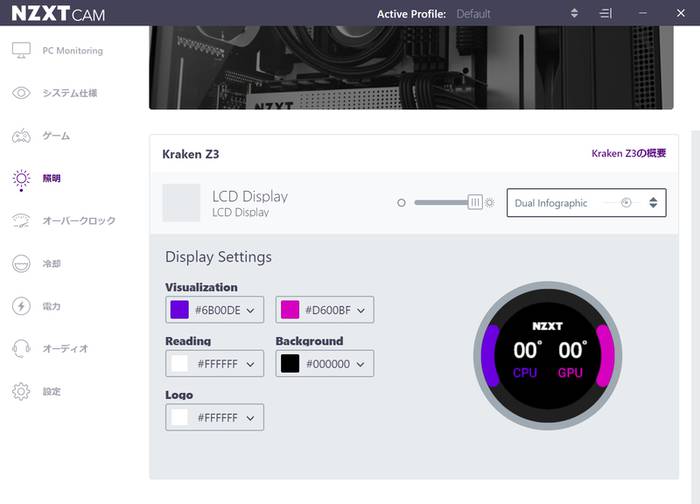Click the 電力 lightning bolt icon

pyautogui.click(x=21, y=306)
